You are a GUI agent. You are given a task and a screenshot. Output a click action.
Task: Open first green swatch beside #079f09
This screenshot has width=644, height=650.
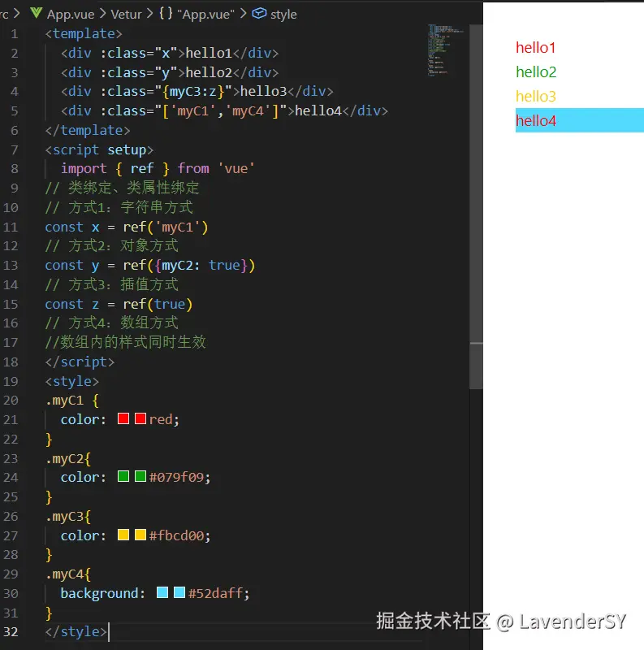[x=123, y=477]
